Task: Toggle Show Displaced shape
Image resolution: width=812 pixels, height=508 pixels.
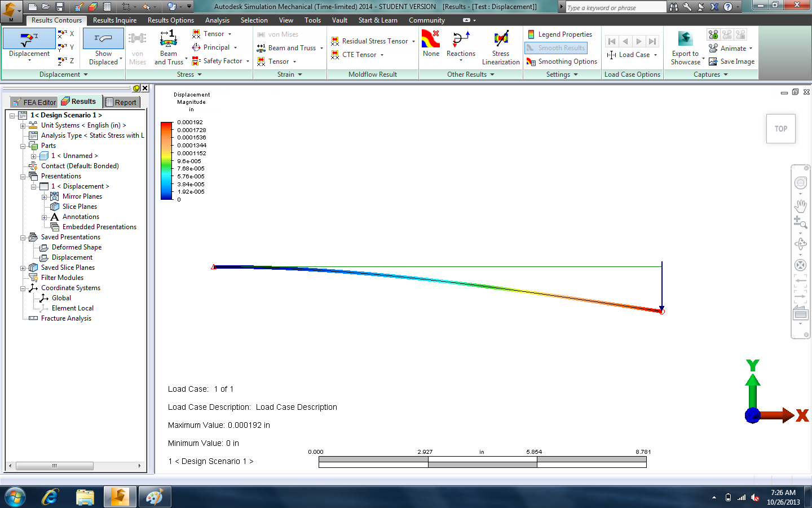Action: (x=104, y=47)
